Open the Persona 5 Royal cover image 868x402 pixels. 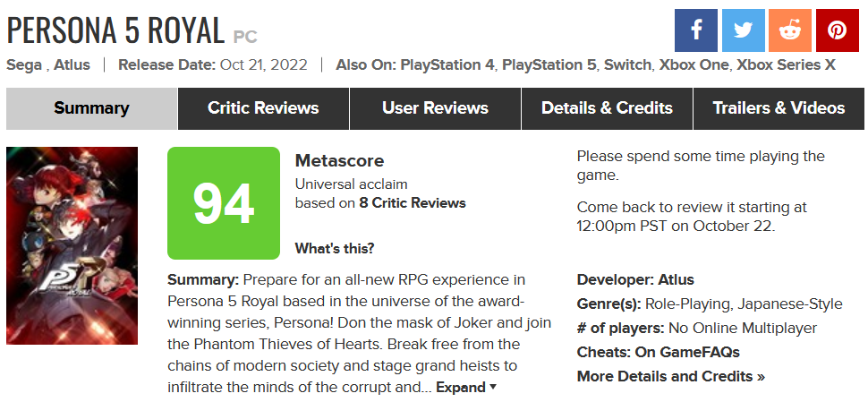72,245
